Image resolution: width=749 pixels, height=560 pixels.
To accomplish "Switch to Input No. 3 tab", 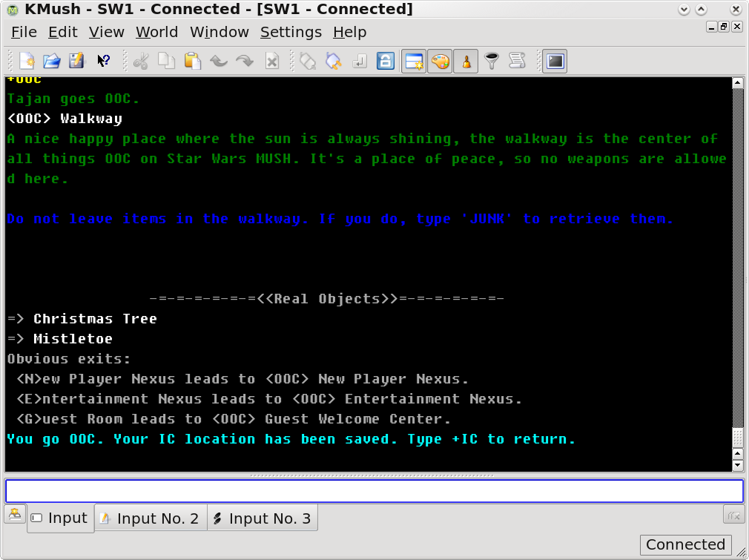I will pos(263,518).
